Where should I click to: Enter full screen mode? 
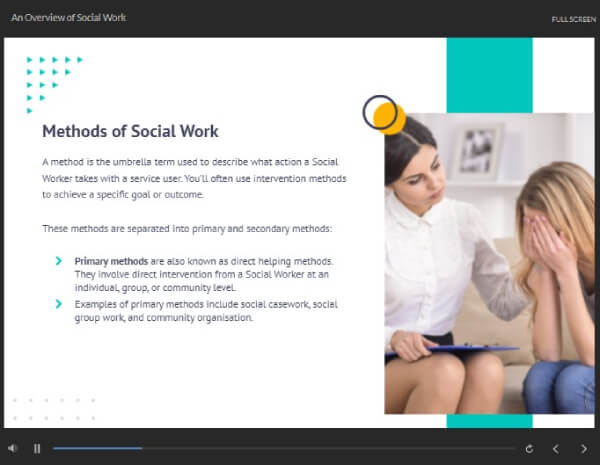tap(573, 19)
